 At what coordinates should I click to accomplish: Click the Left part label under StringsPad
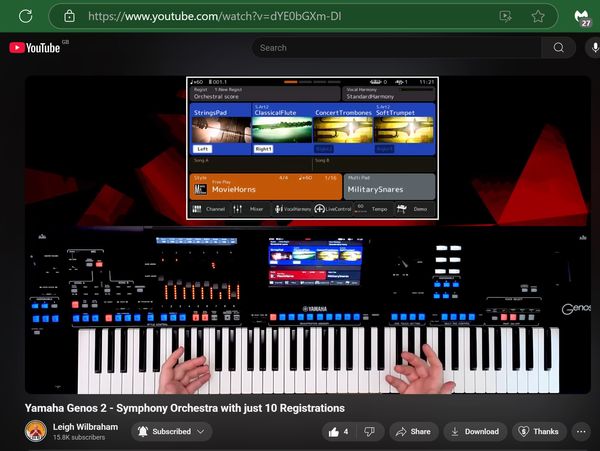(x=202, y=149)
